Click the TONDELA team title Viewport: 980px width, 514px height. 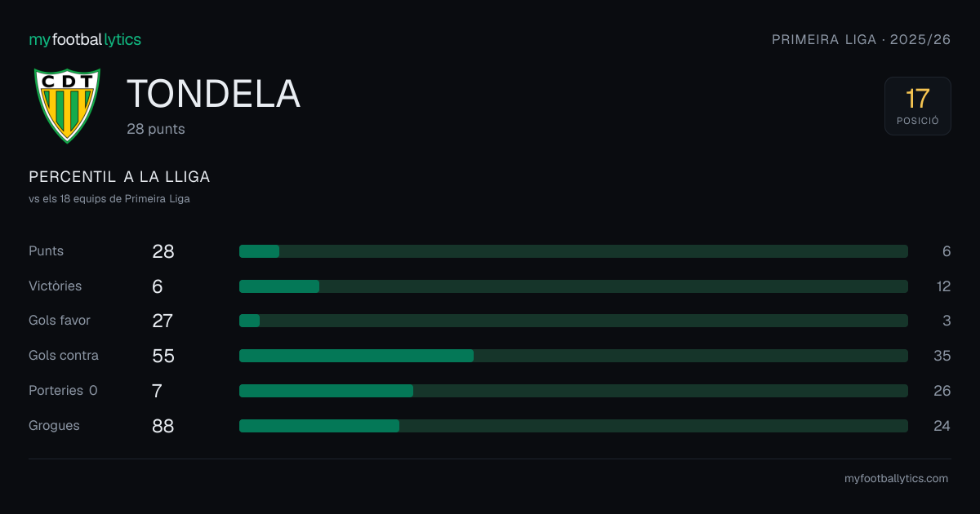click(x=213, y=94)
